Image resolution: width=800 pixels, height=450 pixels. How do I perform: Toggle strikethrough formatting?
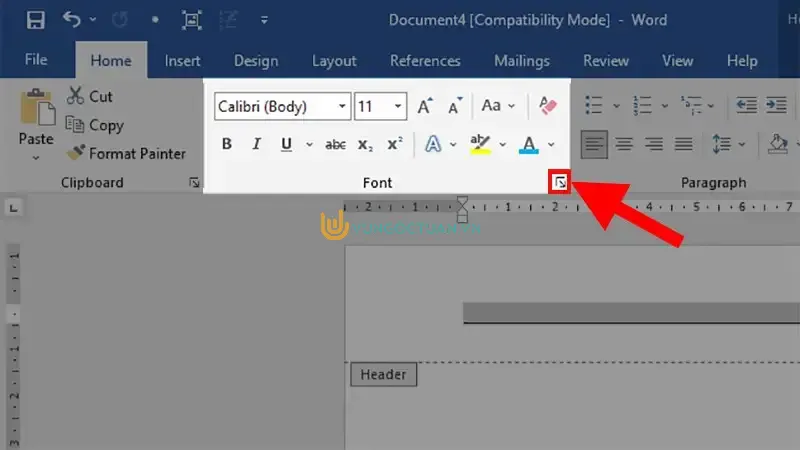tap(335, 145)
